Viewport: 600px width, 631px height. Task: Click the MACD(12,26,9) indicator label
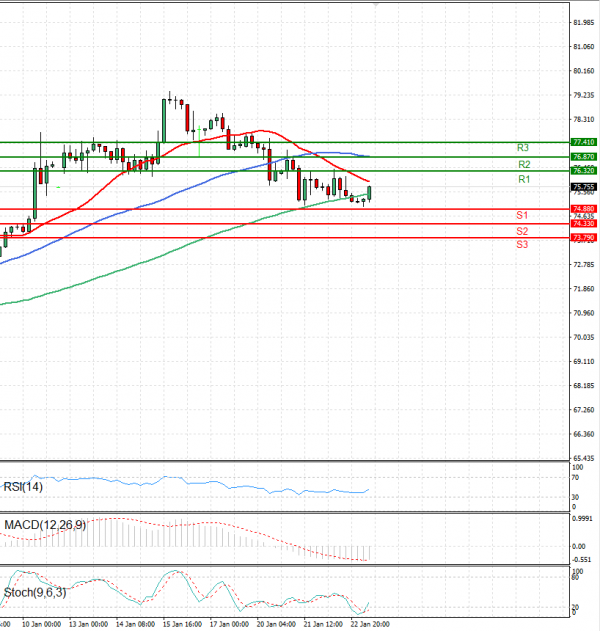[45, 525]
